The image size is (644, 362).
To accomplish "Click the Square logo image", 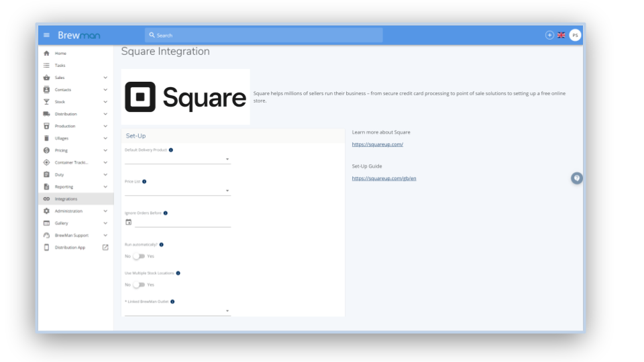I will coord(186,97).
